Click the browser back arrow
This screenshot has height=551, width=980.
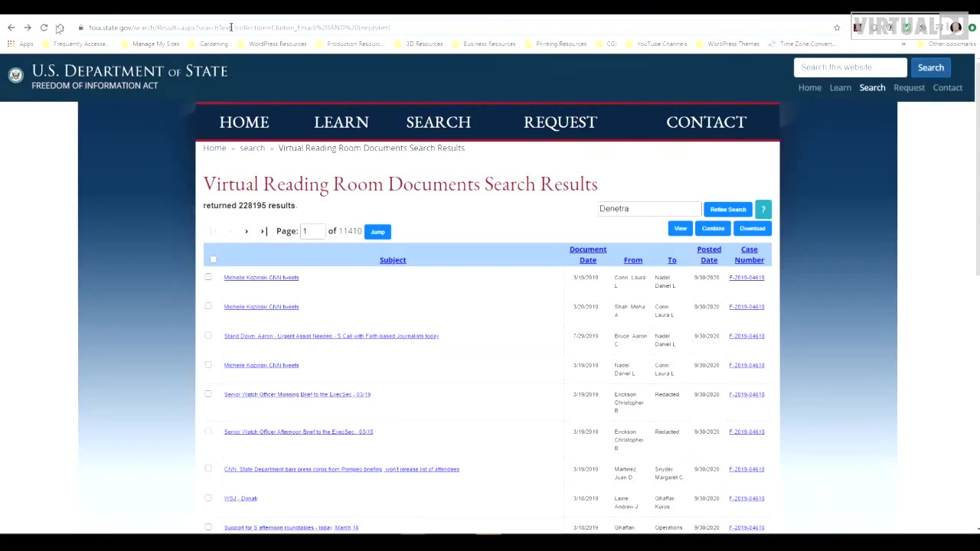click(11, 28)
